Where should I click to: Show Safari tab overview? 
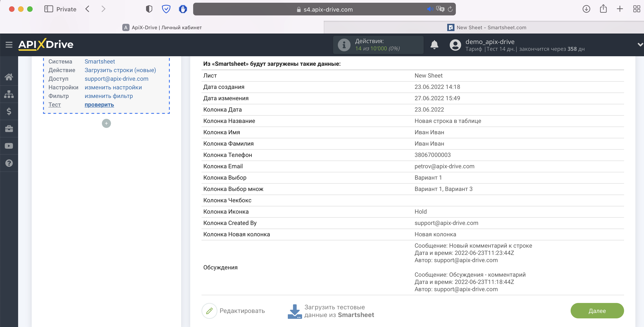pos(637,9)
